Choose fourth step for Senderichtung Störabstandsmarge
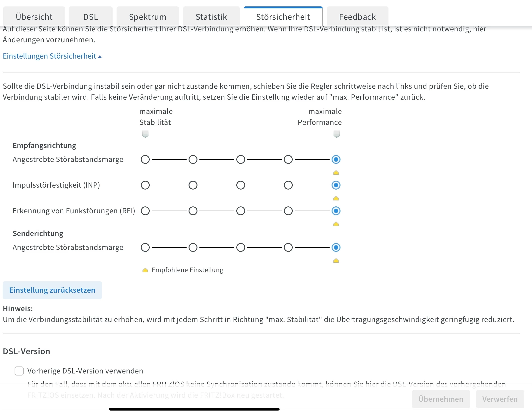The width and height of the screenshot is (532, 414). point(288,247)
